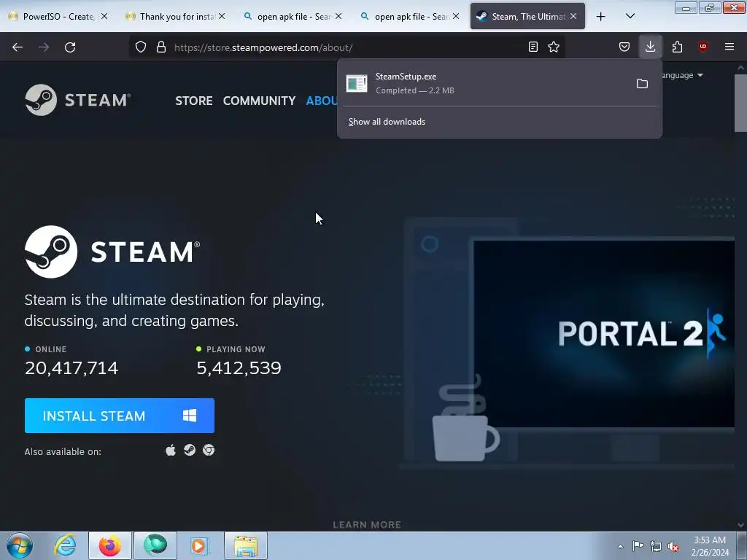Go back with the browser back arrow

[18, 47]
